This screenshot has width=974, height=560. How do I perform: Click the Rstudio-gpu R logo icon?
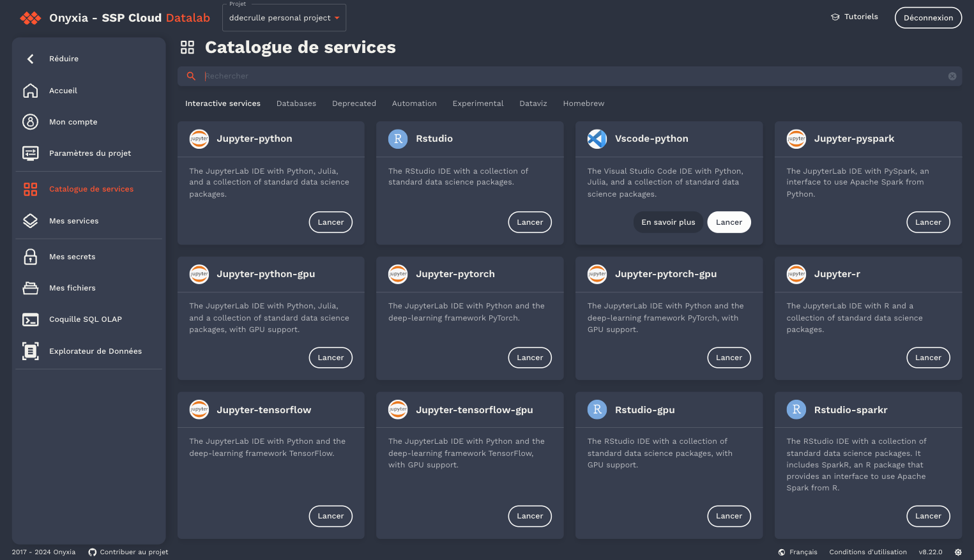(597, 410)
